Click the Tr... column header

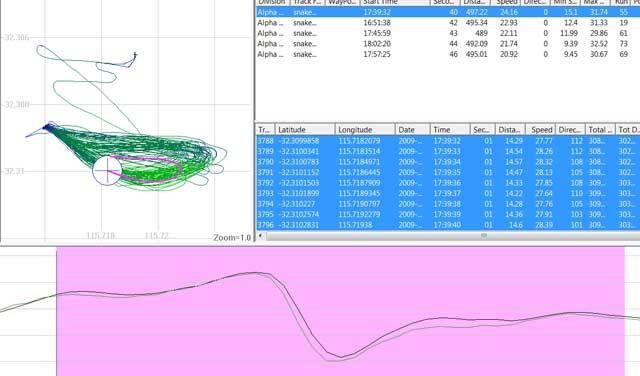point(265,130)
